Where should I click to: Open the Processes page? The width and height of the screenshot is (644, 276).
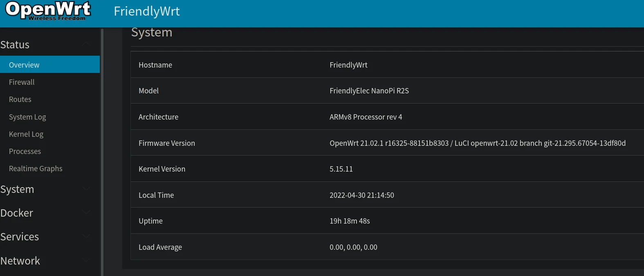point(25,151)
